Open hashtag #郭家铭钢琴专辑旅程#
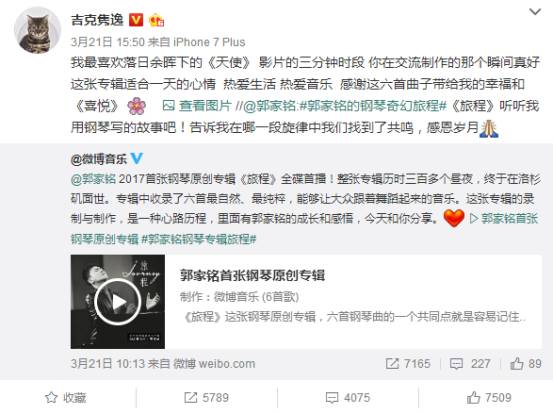The image size is (553, 414). point(199,239)
